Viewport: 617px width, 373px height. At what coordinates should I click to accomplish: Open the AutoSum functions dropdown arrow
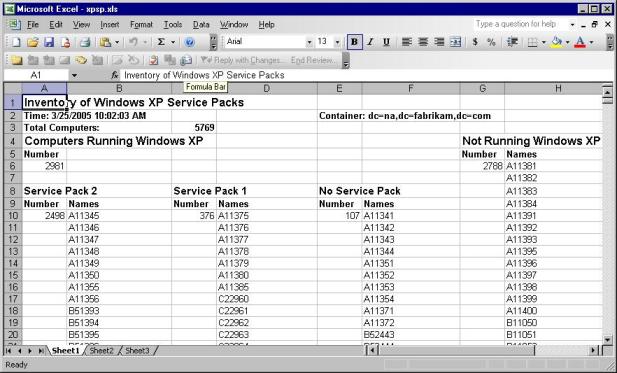tap(173, 42)
